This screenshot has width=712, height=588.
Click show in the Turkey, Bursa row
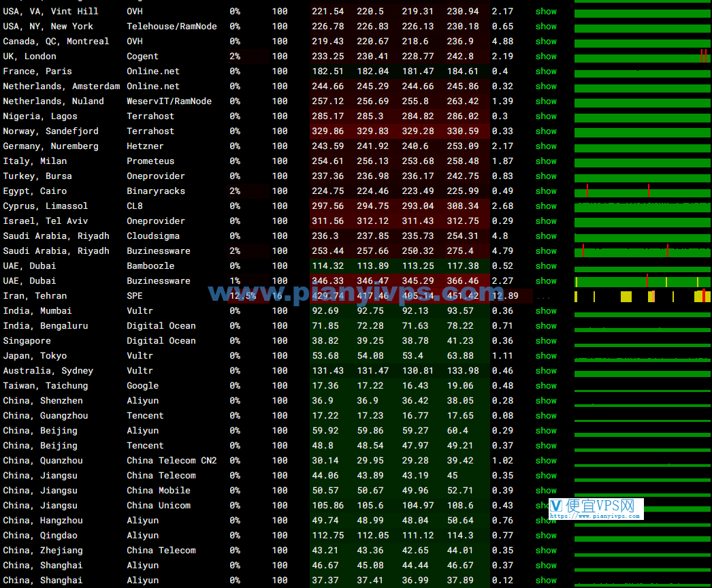[546, 176]
